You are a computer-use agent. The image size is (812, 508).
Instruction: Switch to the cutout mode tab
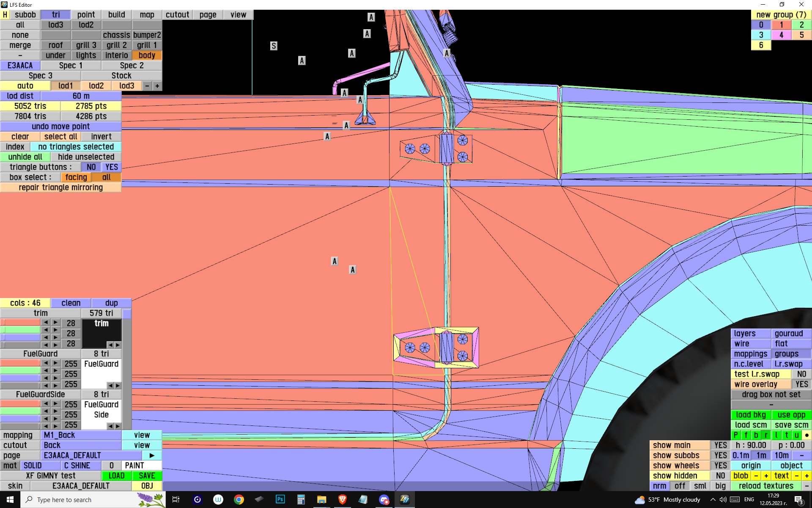coord(177,15)
